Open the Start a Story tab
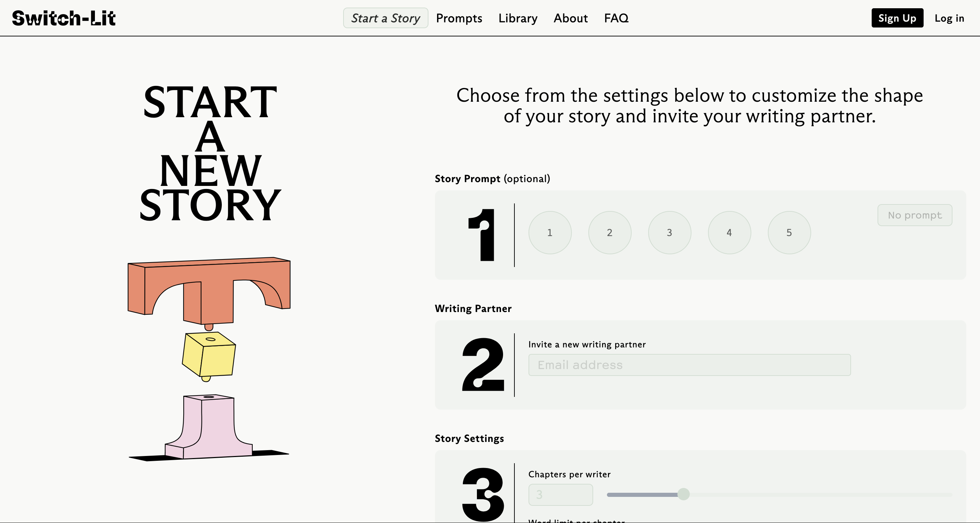The height and width of the screenshot is (523, 980). (x=385, y=18)
